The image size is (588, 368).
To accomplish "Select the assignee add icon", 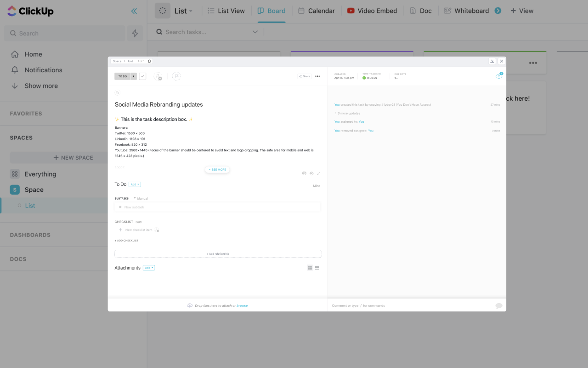I will tap(158, 76).
